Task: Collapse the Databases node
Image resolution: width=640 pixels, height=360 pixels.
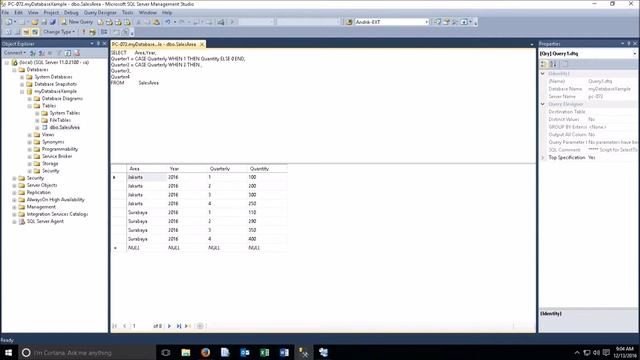Action: pos(14,70)
